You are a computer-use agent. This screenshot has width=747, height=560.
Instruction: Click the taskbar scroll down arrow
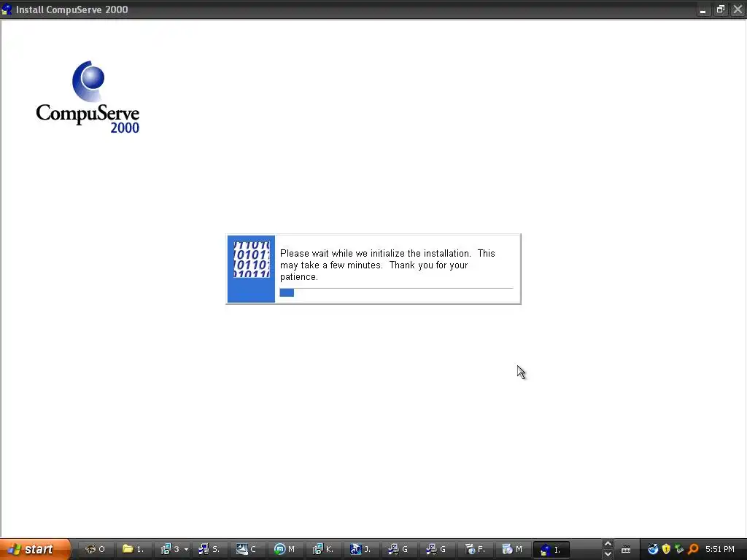608,554
